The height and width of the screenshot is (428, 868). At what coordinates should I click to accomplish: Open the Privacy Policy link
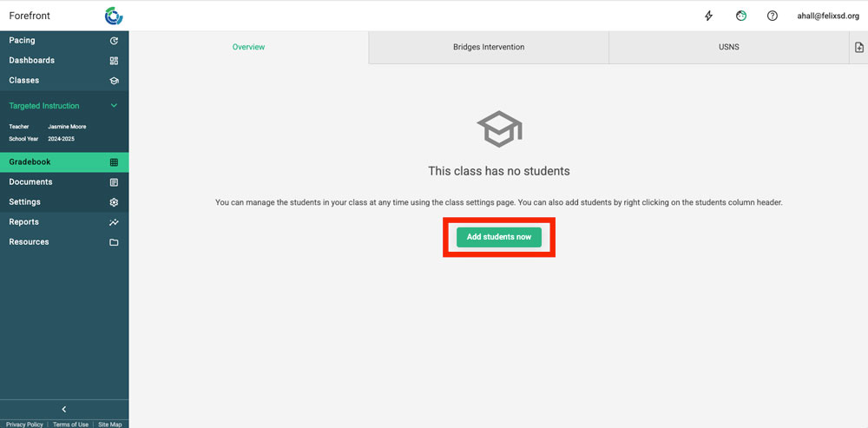(23, 425)
